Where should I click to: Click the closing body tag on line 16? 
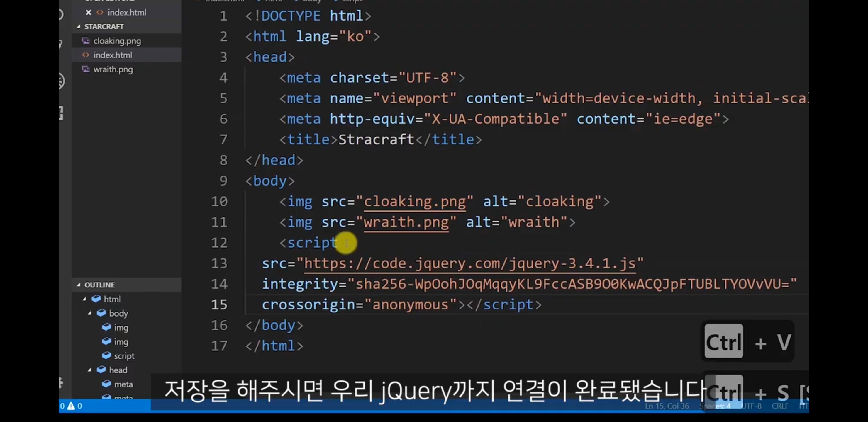pyautogui.click(x=274, y=325)
